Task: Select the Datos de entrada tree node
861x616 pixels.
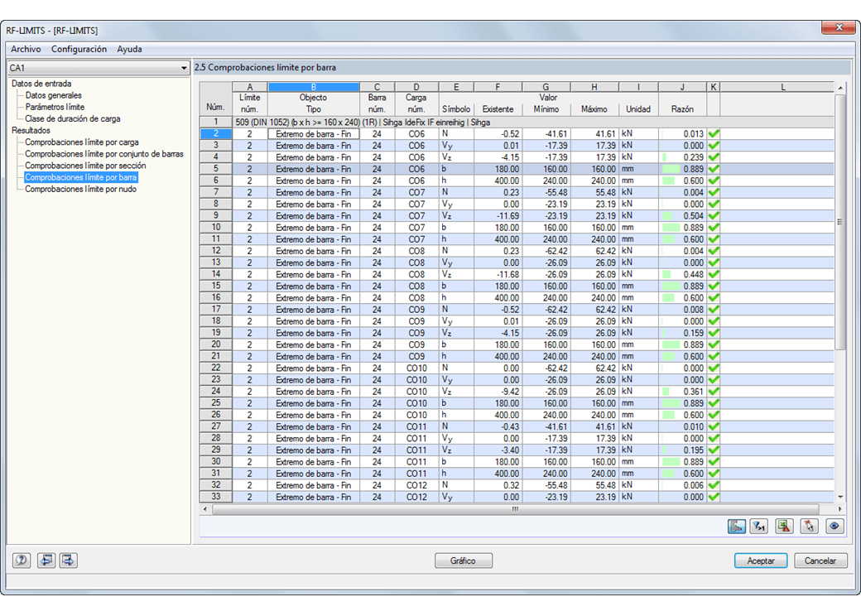Action: tap(41, 84)
